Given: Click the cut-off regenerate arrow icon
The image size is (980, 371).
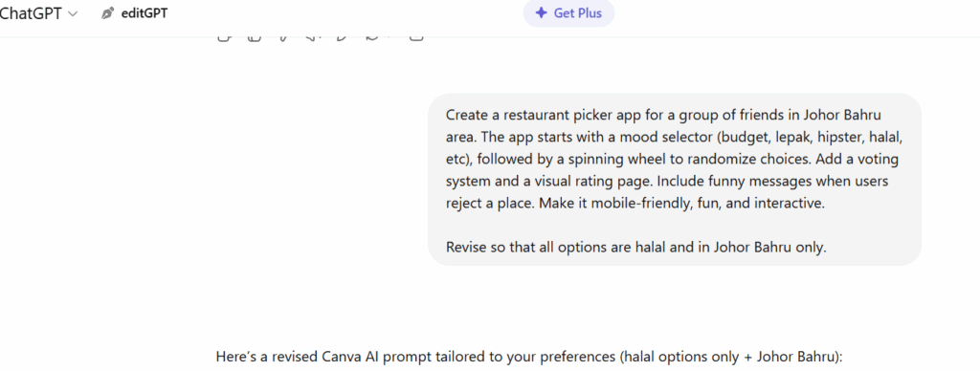Looking at the screenshot, I should click(x=373, y=38).
